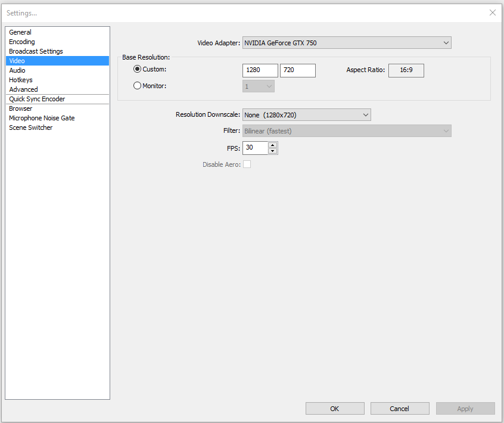
Task: Click the Aspect Ratio 16:9 box
Action: click(x=406, y=70)
